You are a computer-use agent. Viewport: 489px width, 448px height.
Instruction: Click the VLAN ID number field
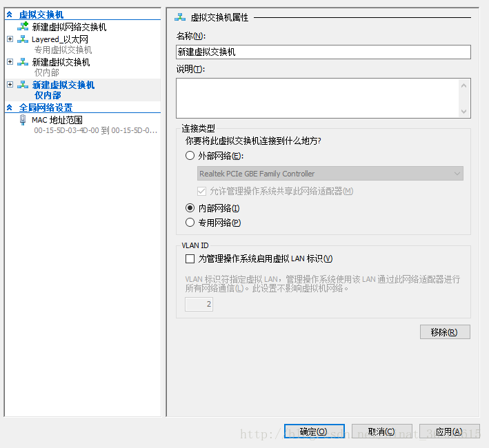[199, 304]
